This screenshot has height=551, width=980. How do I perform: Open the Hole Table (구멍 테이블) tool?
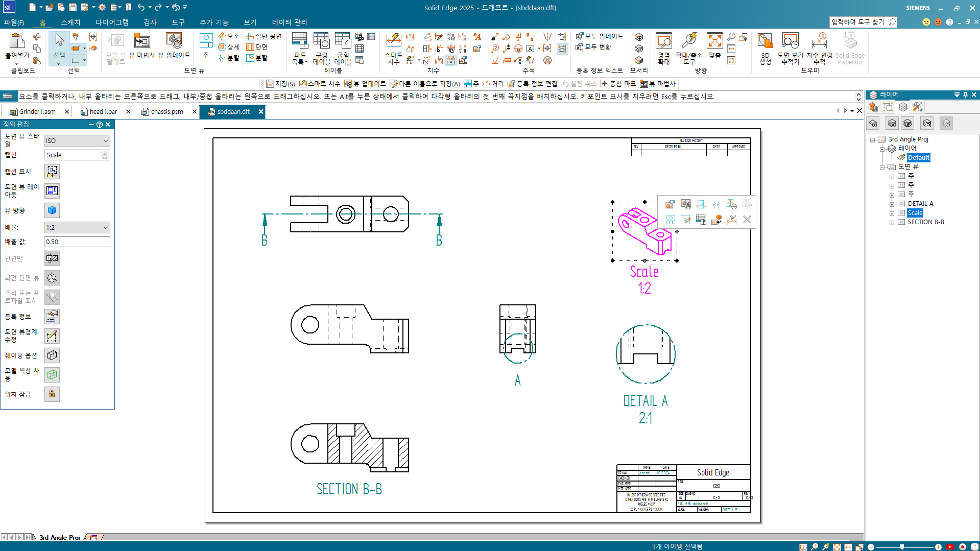[321, 48]
